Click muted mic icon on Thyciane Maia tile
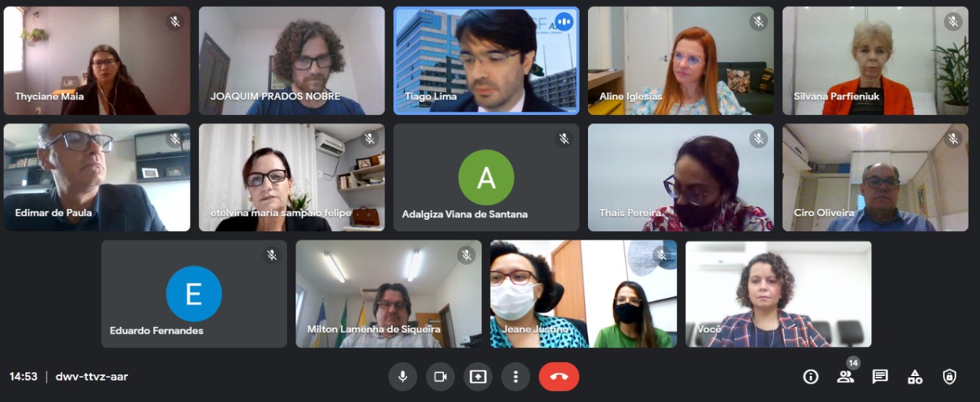 click(175, 21)
